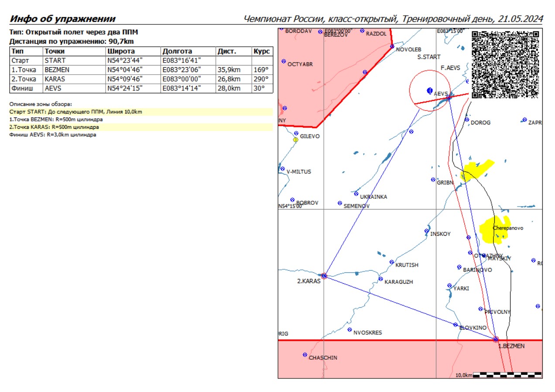Viewport: 555px width, 392px height.
Task: Click the 2.KARAS turnpoint marker on map
Action: tap(324, 276)
